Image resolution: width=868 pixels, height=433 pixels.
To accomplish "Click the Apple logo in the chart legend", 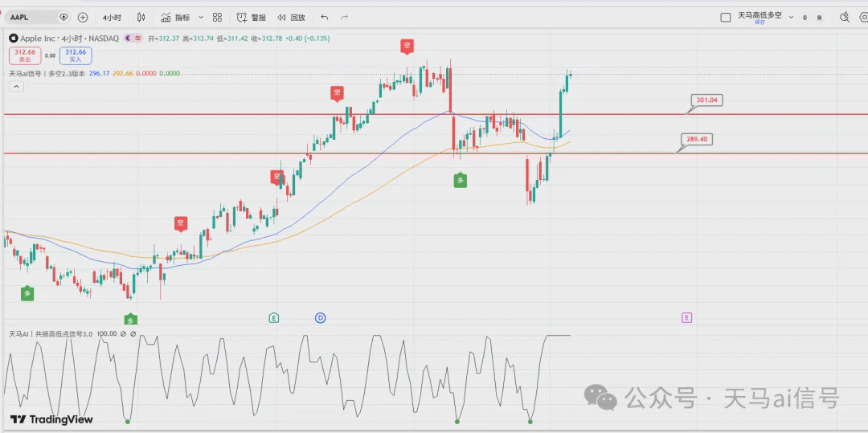I will [x=14, y=38].
